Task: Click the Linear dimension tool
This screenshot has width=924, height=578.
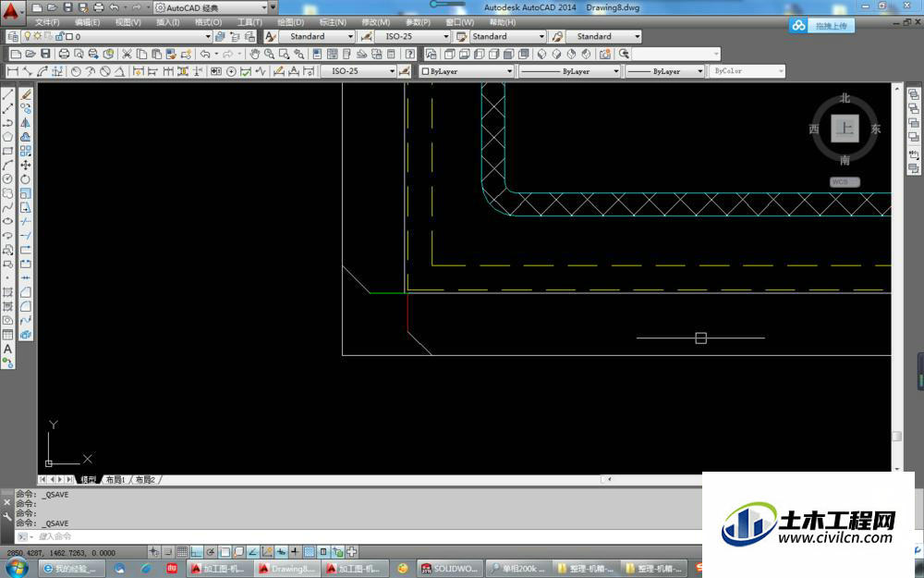Action: [12, 71]
